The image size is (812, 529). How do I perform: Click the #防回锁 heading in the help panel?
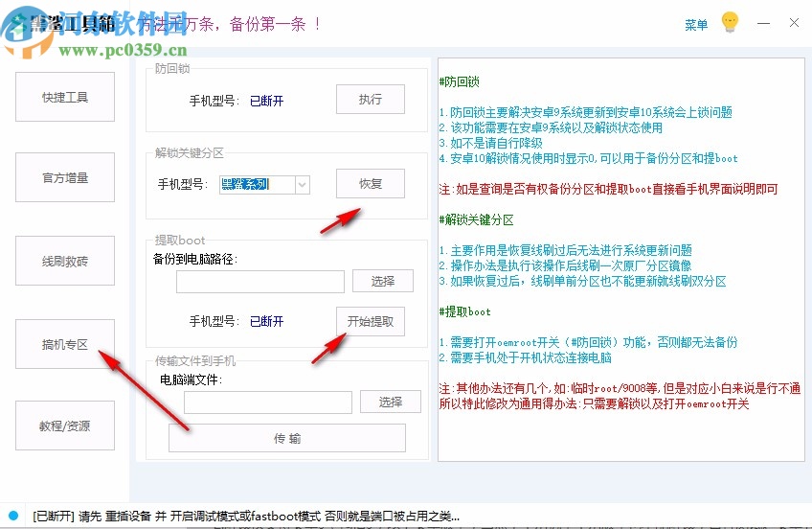pyautogui.click(x=460, y=81)
